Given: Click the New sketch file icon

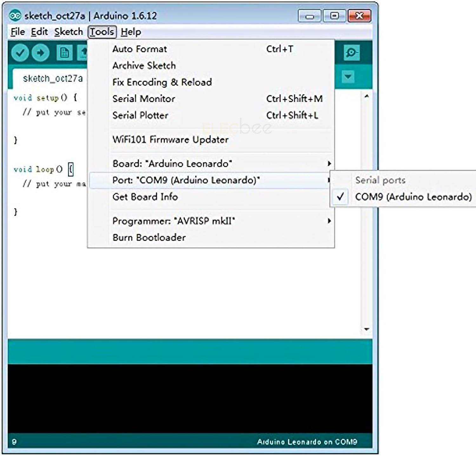Looking at the screenshot, I should point(64,53).
